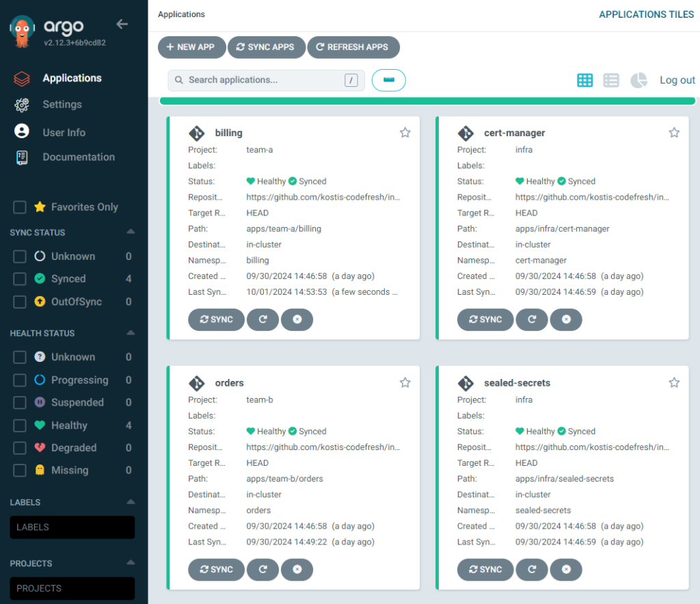Log out of Argo CD
The height and width of the screenshot is (604, 700).
[677, 81]
